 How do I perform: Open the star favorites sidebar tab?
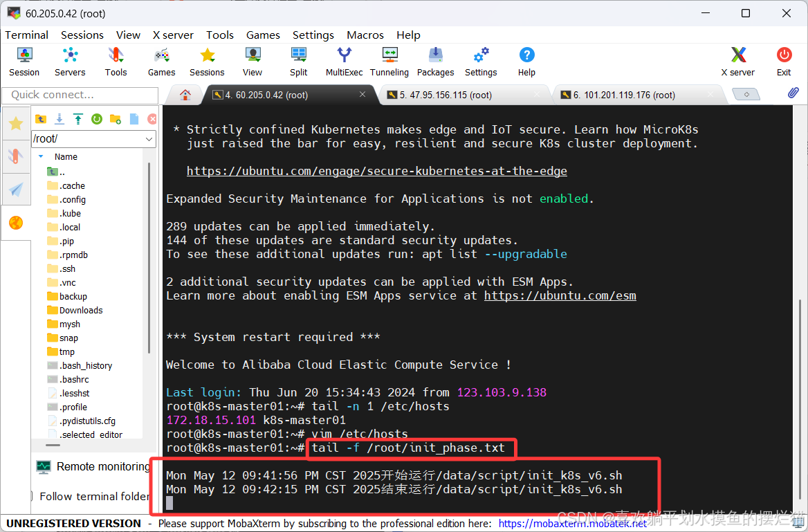(x=16, y=123)
